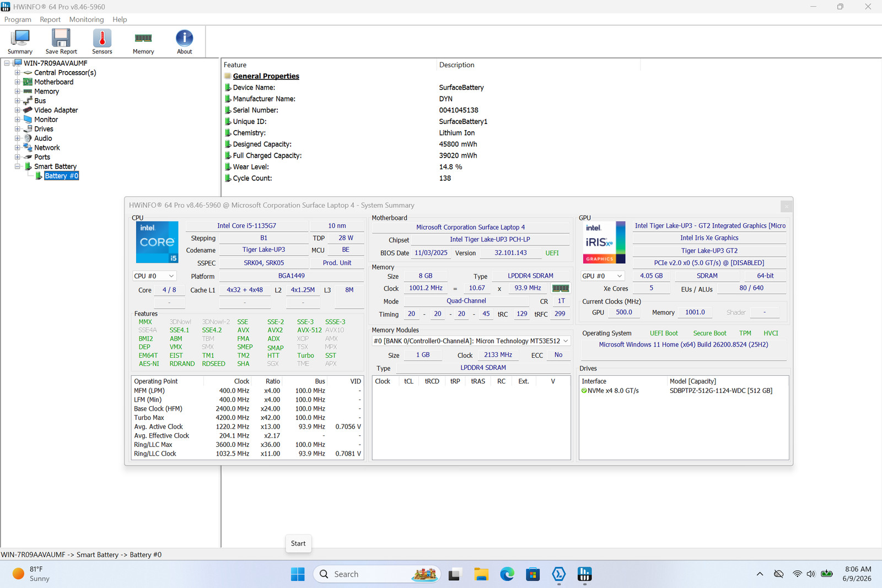This screenshot has height=588, width=882.
Task: Open the Program menu
Action: click(x=18, y=19)
